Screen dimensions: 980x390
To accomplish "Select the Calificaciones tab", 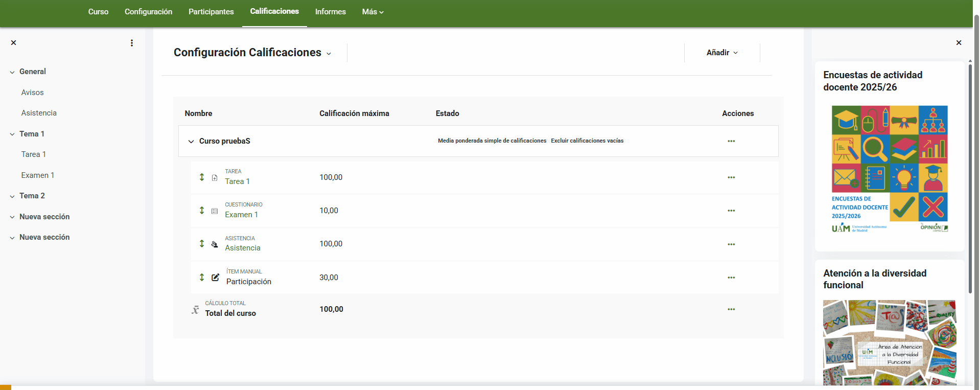I will (274, 11).
